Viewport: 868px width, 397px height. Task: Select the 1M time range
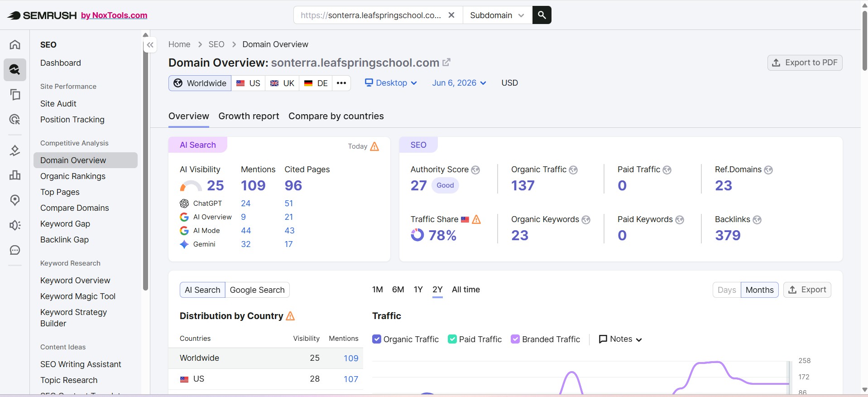click(378, 290)
